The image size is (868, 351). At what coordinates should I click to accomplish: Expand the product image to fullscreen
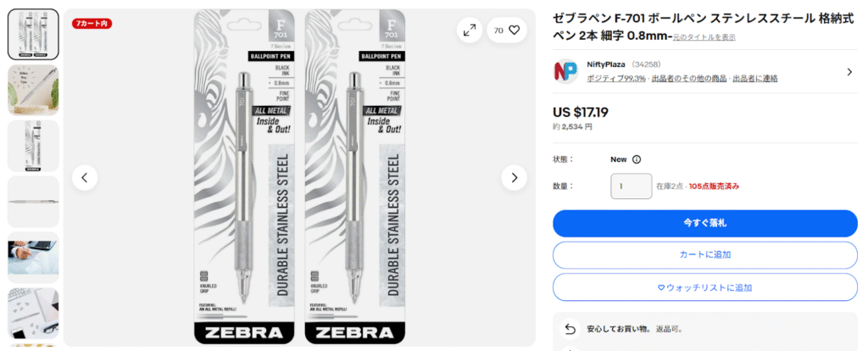(x=469, y=31)
